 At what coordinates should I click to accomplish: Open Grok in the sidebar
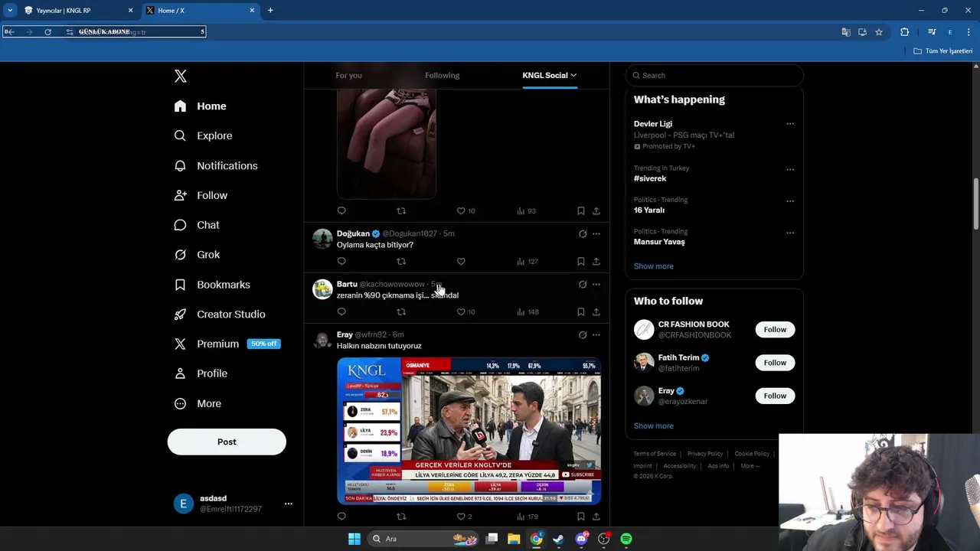coord(197,255)
